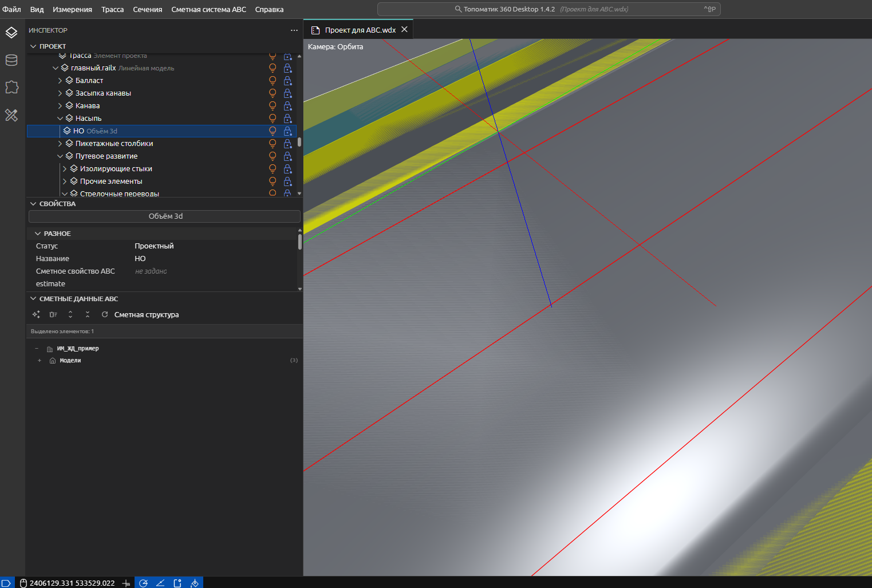Open the Сечения menu
Viewport: 872px width, 588px height.
pyautogui.click(x=148, y=9)
